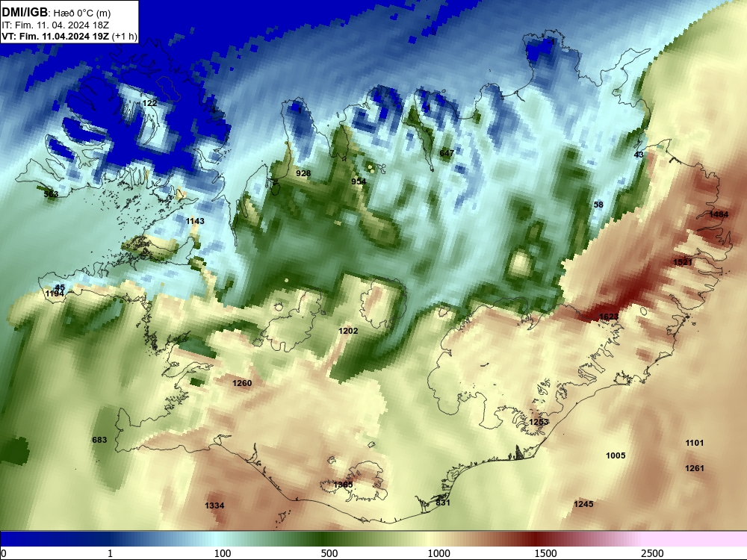Image resolution: width=747 pixels, height=560 pixels.
Task: Click the 647 height label
Action: 447,153
